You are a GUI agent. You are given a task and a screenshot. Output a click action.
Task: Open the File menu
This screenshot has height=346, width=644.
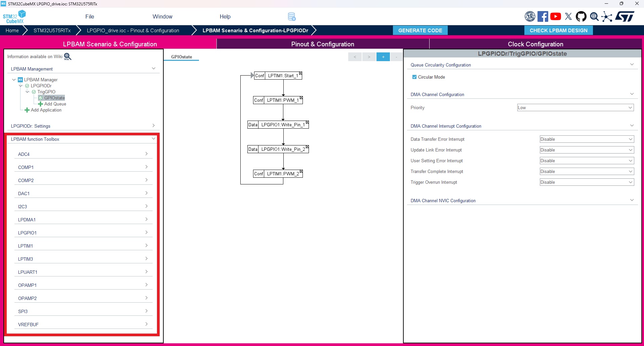pos(89,16)
